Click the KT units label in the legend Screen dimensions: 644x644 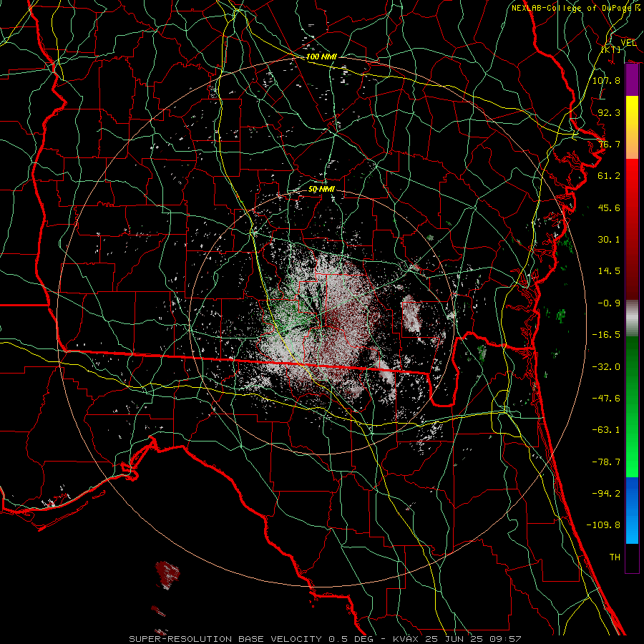[611, 49]
